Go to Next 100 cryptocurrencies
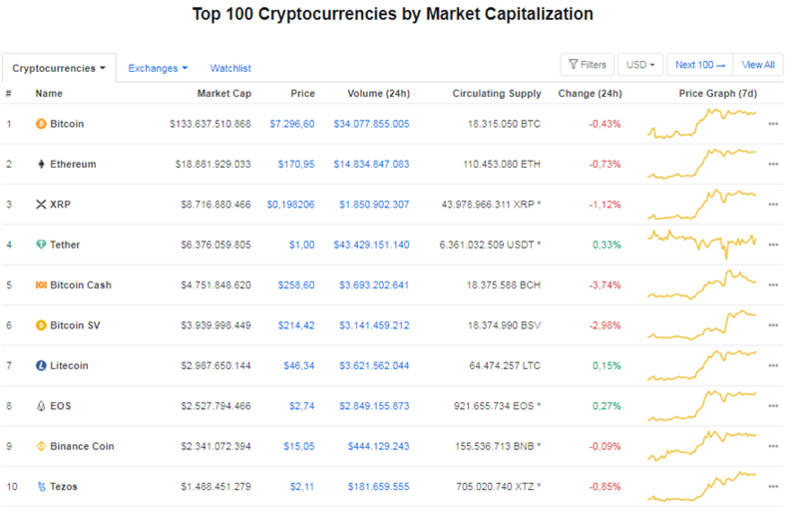This screenshot has height=507, width=798. pos(700,65)
